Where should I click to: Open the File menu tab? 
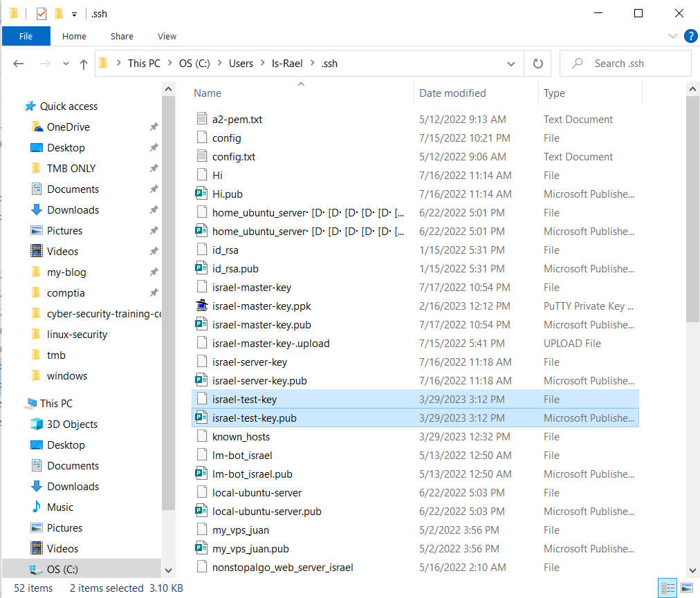(x=26, y=36)
